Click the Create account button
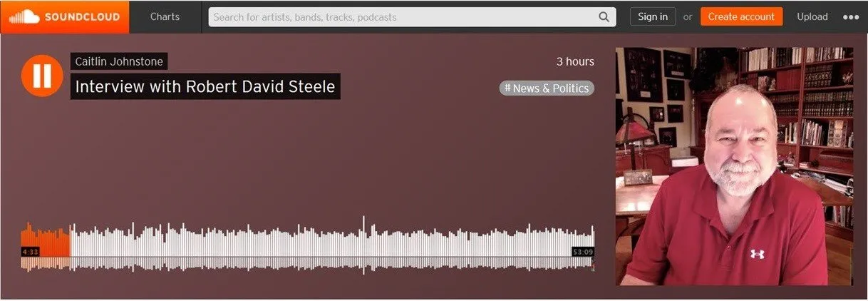Screen dimensions: 868x301 pos(741,16)
